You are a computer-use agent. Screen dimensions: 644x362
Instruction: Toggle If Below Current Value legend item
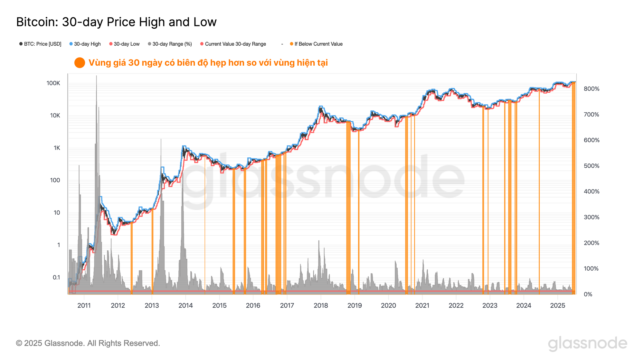click(x=316, y=44)
